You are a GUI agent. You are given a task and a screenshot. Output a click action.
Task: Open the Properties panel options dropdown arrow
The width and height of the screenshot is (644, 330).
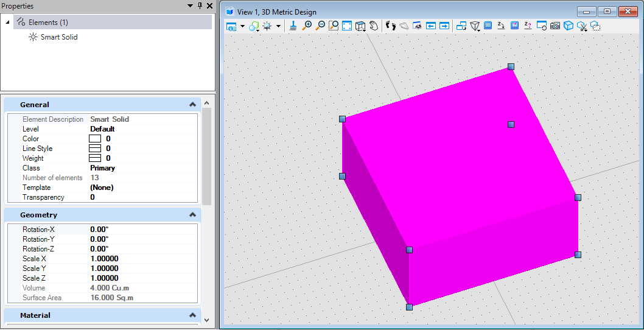click(x=190, y=5)
